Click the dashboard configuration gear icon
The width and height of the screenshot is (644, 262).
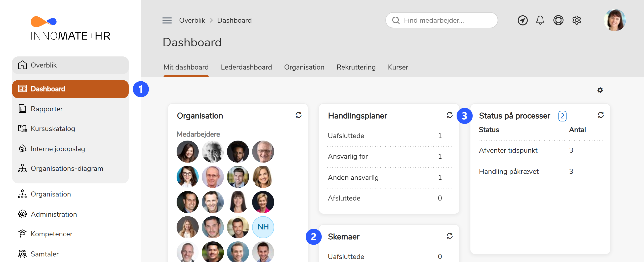coord(600,90)
